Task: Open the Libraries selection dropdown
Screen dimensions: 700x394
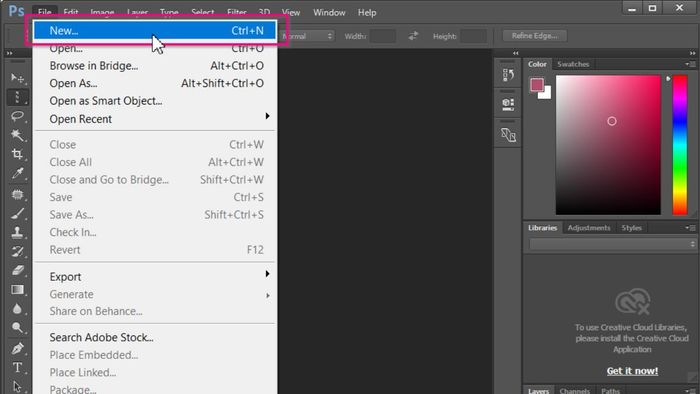Action: point(612,244)
